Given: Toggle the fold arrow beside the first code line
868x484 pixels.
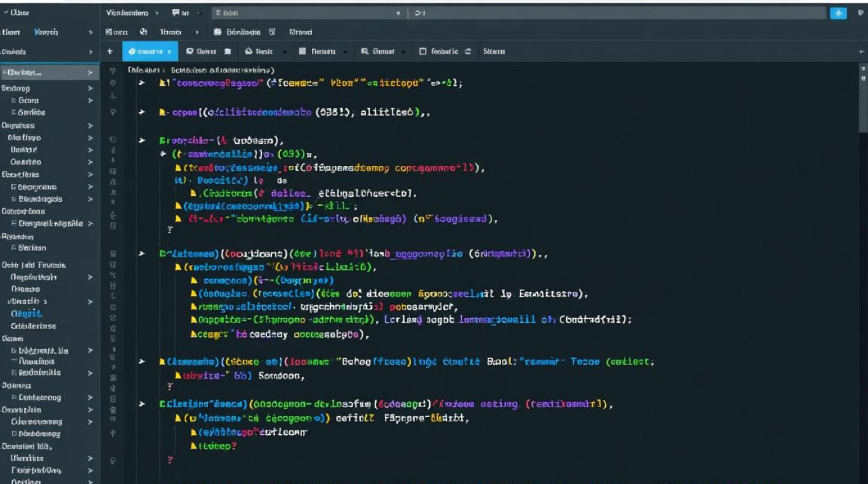Looking at the screenshot, I should (x=141, y=83).
